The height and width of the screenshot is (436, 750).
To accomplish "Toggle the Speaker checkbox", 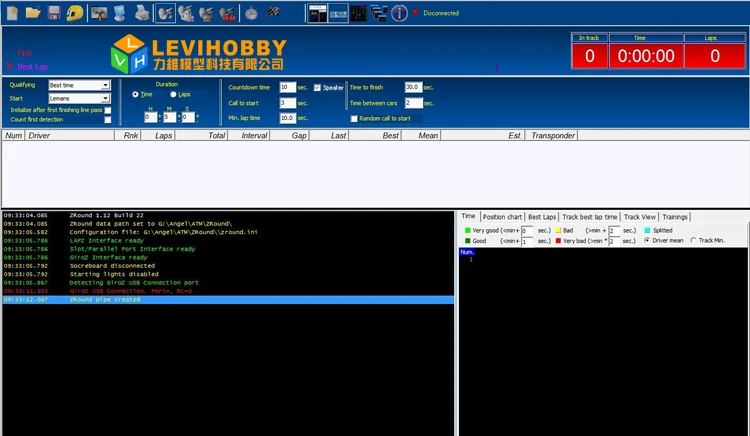I will click(x=318, y=87).
